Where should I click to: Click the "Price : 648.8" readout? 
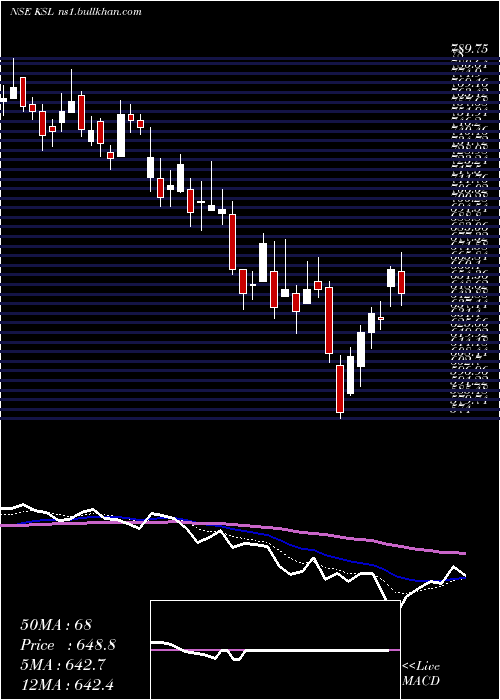point(68,645)
